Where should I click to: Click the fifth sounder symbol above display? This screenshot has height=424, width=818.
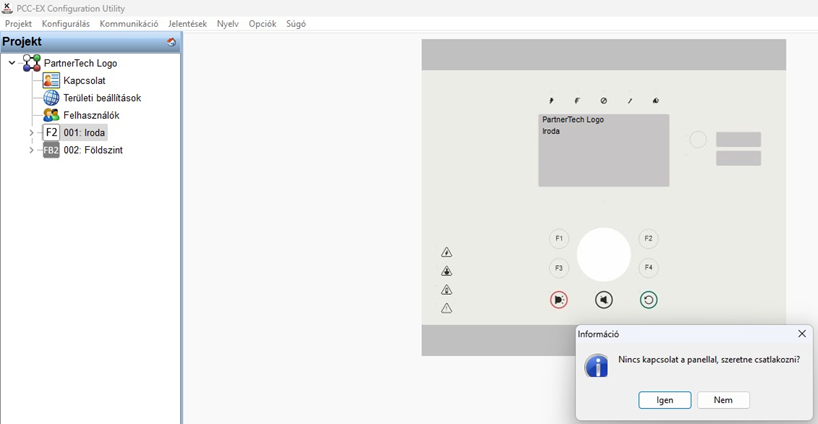point(656,101)
